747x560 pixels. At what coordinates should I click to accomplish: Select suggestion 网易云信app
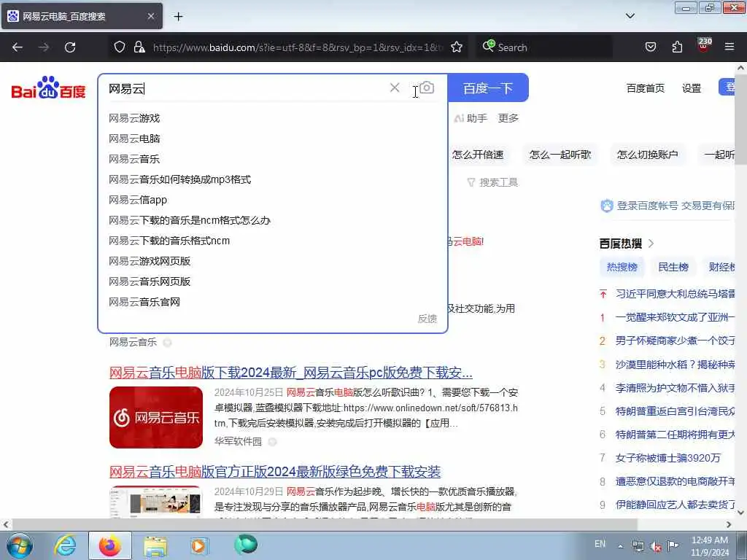(138, 200)
